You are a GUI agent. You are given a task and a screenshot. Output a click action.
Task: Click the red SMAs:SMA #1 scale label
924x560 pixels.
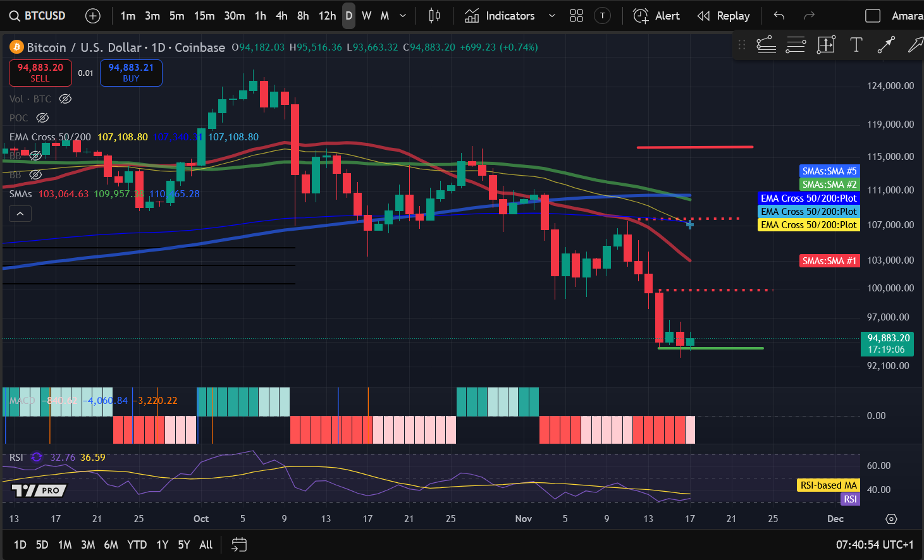click(829, 261)
